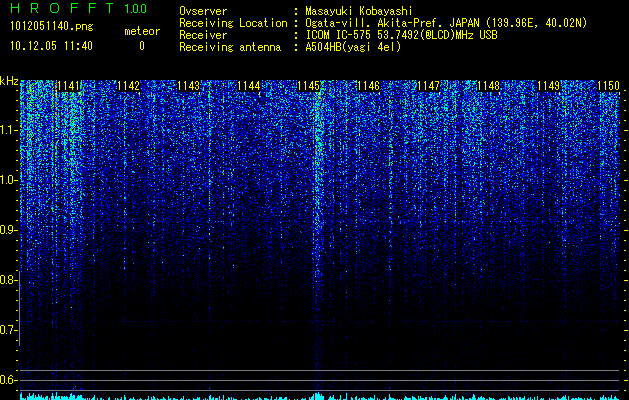The height and width of the screenshot is (400, 629).
Task: Click the 0.7 kHz axis label
Action: [8, 330]
